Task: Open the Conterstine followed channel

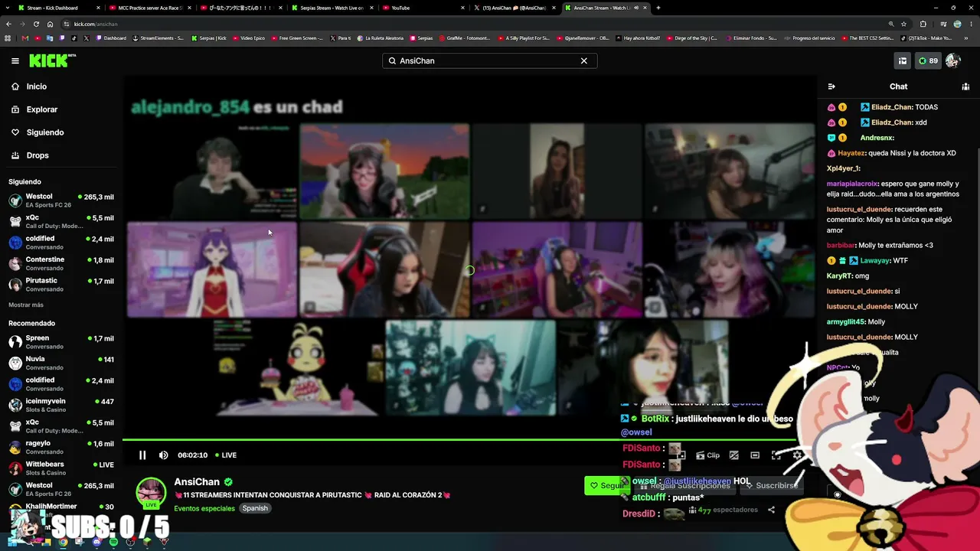Action: coord(61,263)
